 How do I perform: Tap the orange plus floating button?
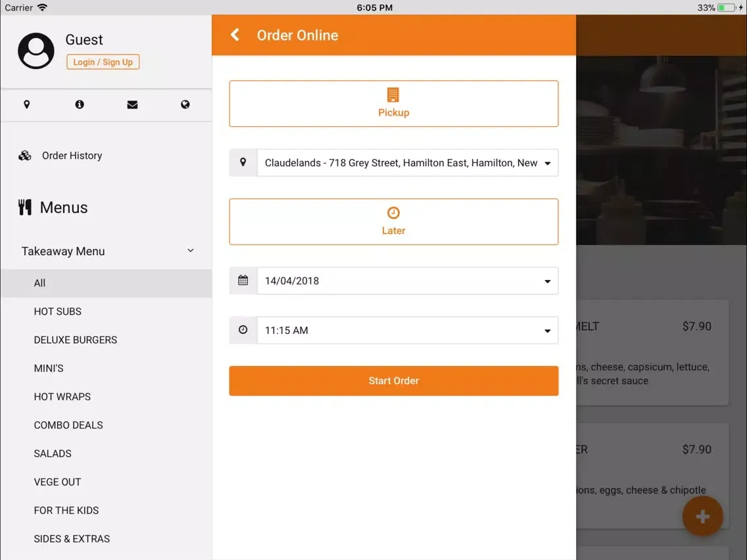click(703, 517)
